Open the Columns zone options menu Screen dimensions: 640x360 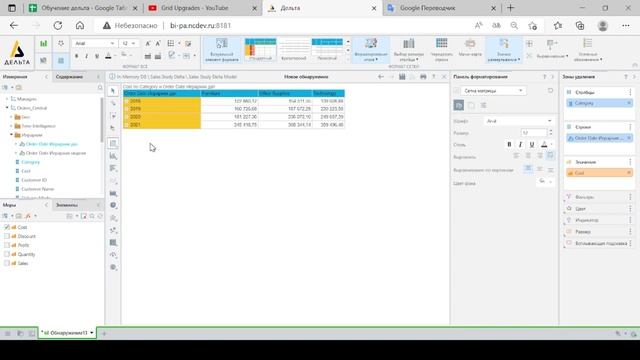(630, 92)
